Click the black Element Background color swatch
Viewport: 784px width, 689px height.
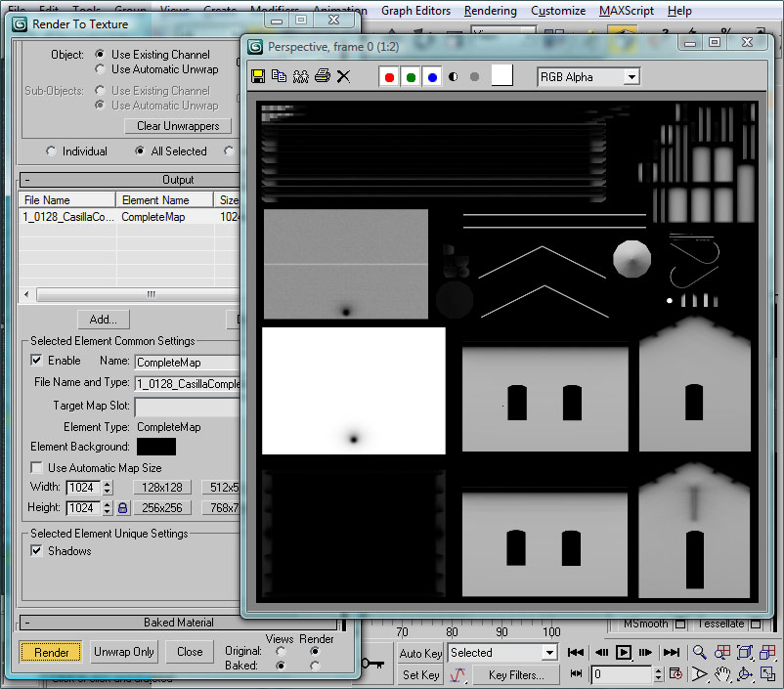tap(156, 447)
